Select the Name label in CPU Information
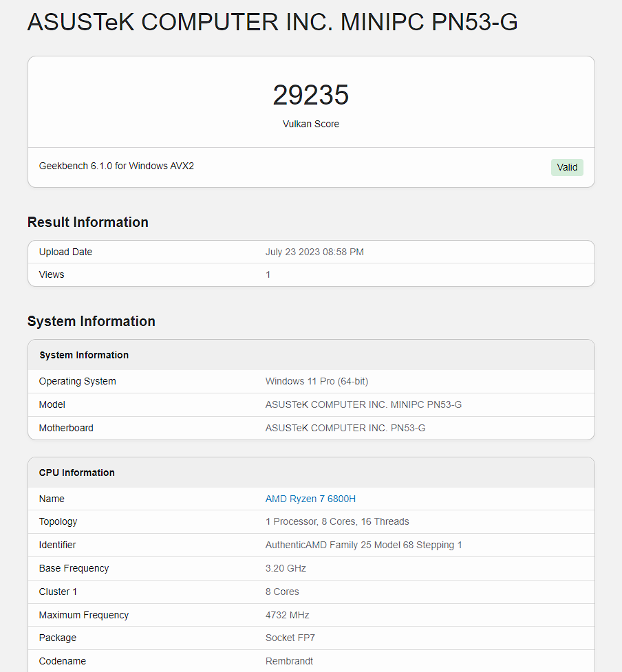The height and width of the screenshot is (672, 622). point(52,499)
